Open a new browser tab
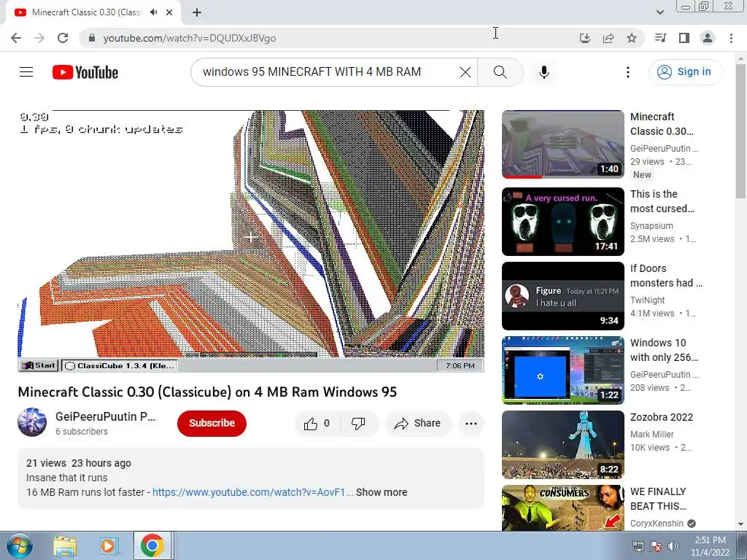747x560 pixels. tap(197, 12)
